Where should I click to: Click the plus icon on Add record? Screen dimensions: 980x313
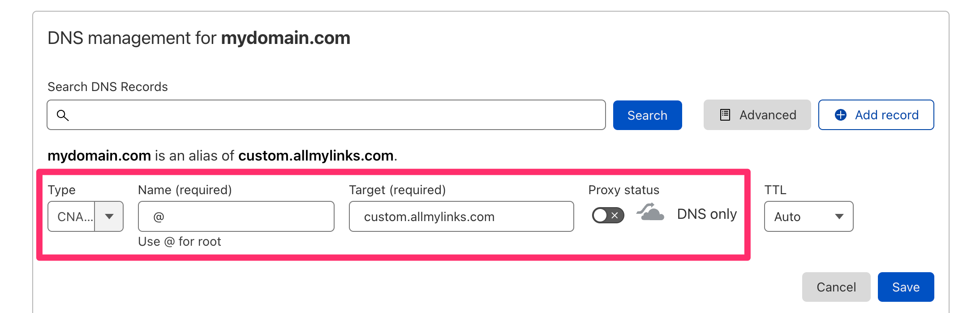click(x=841, y=115)
